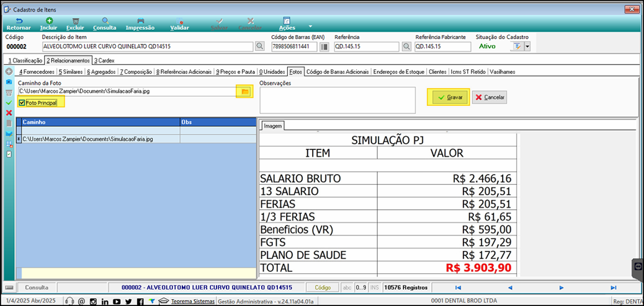Click inside the Observações text box
This screenshot has height=306, width=644.
point(337,100)
